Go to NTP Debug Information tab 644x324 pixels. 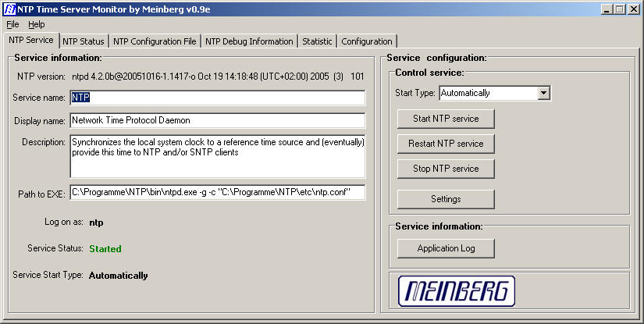[249, 41]
